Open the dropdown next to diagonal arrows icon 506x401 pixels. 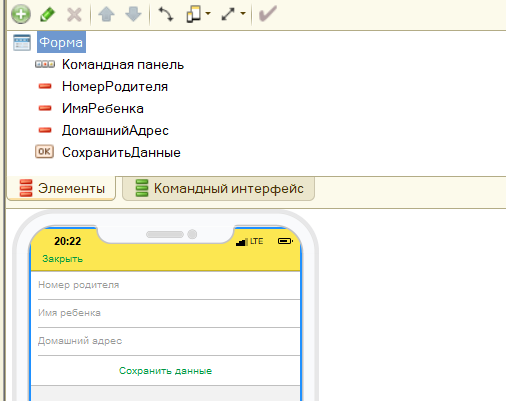[x=243, y=14]
